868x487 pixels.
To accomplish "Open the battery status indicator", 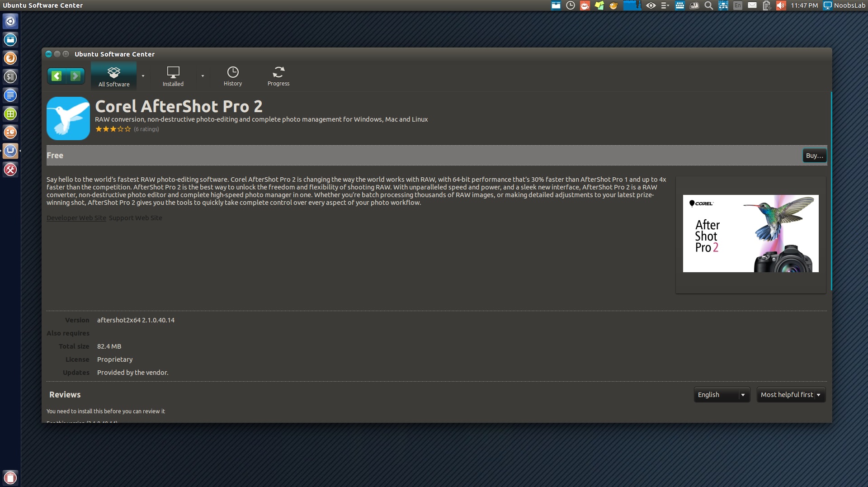I will [x=767, y=5].
